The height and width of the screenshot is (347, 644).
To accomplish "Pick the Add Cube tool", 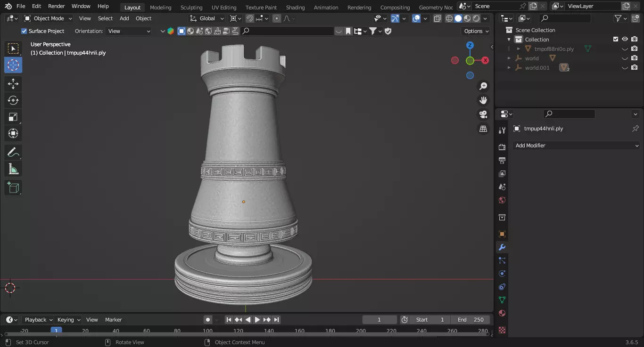I will click(13, 188).
